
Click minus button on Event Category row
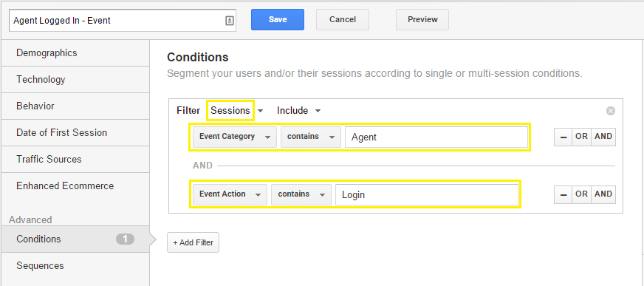point(563,137)
